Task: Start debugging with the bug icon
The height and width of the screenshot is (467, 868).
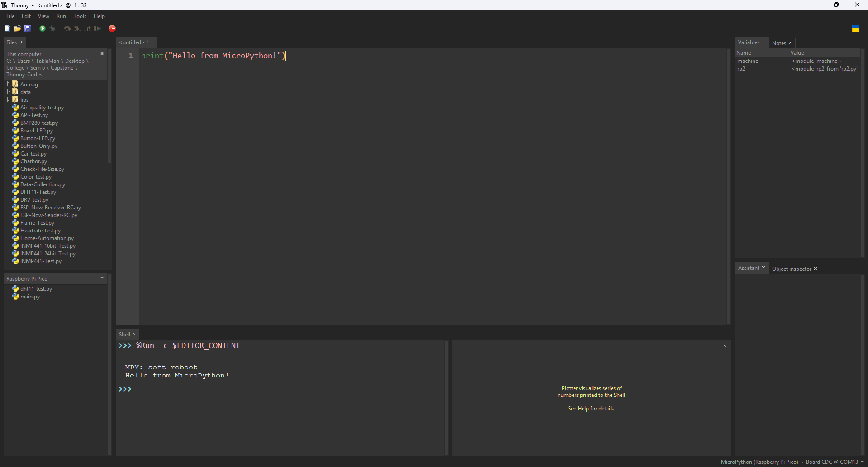Action: [52, 28]
